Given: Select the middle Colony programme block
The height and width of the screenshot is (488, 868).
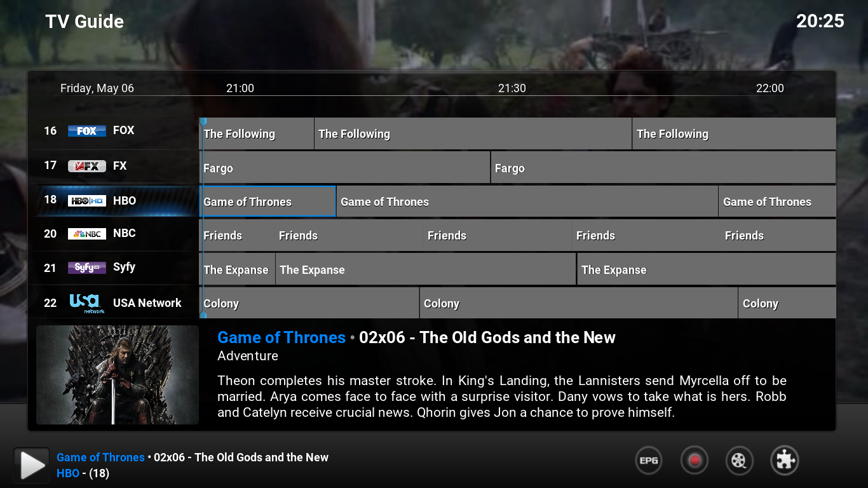Looking at the screenshot, I should (579, 303).
